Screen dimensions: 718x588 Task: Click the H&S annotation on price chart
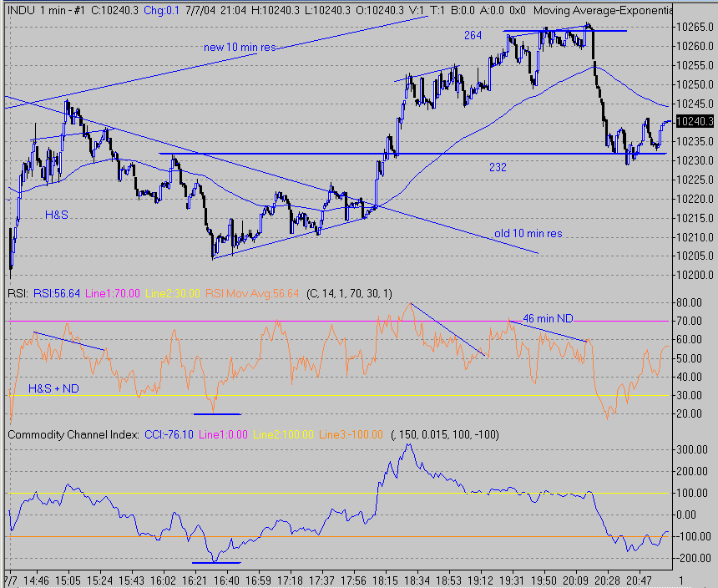(58, 215)
